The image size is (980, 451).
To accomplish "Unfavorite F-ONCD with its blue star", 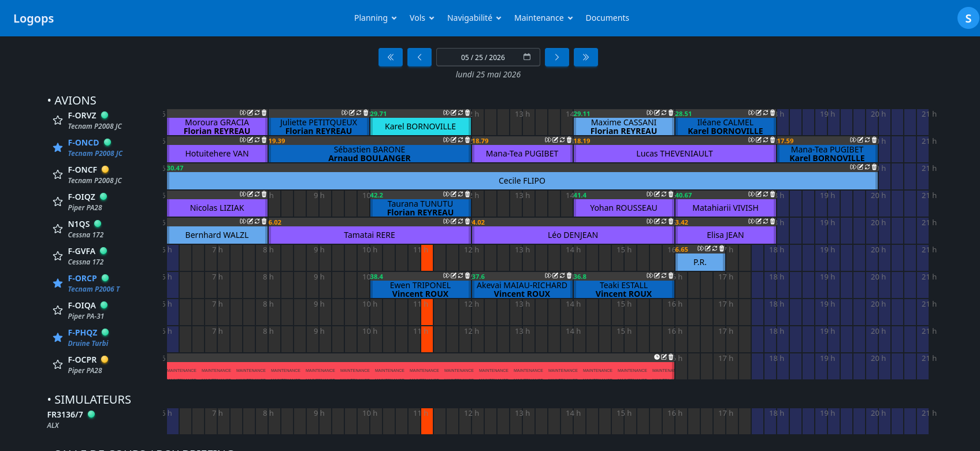I will 58,147.
